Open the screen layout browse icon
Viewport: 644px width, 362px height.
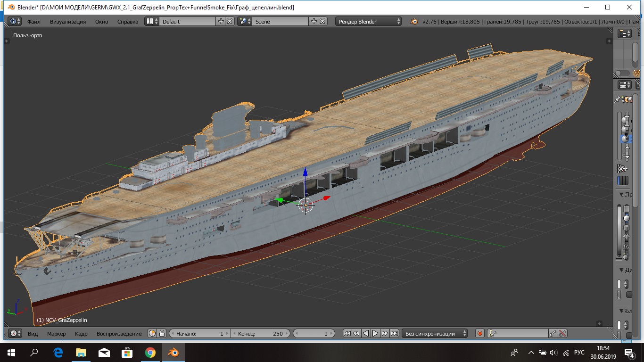(x=152, y=22)
